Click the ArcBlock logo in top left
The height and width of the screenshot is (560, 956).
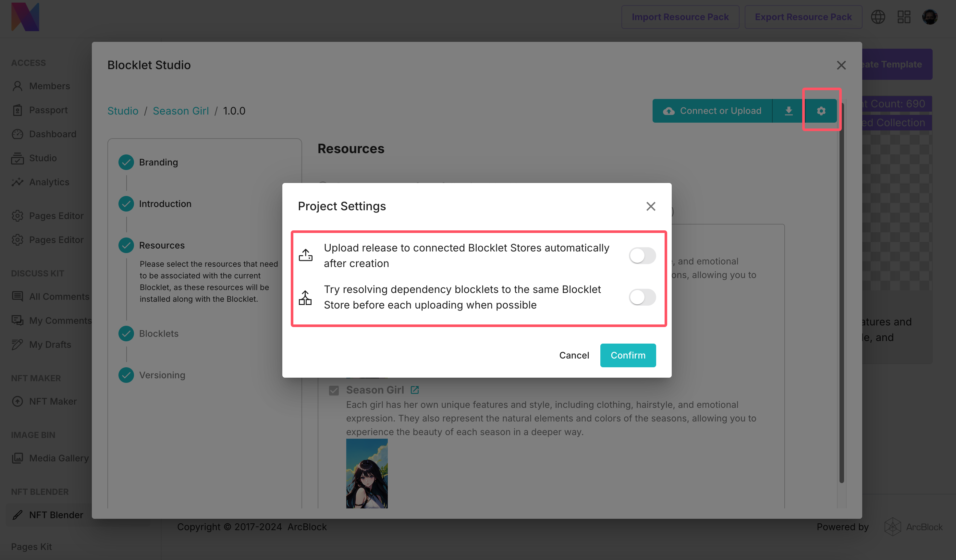point(25,17)
